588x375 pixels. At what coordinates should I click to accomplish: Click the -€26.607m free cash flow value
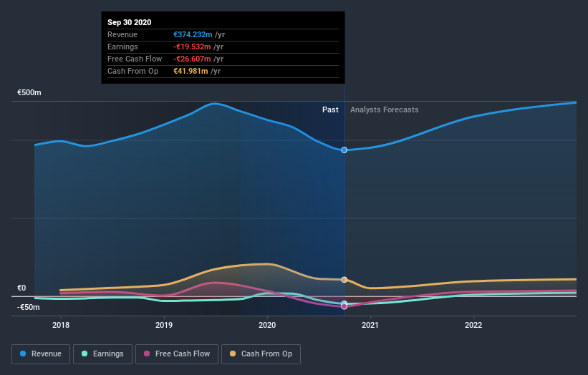[x=192, y=59]
